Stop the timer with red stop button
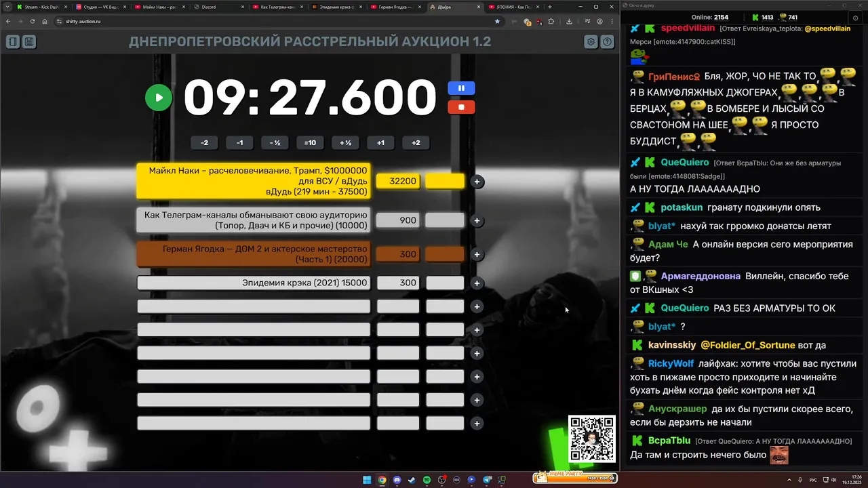This screenshot has width=868, height=488. click(x=461, y=107)
